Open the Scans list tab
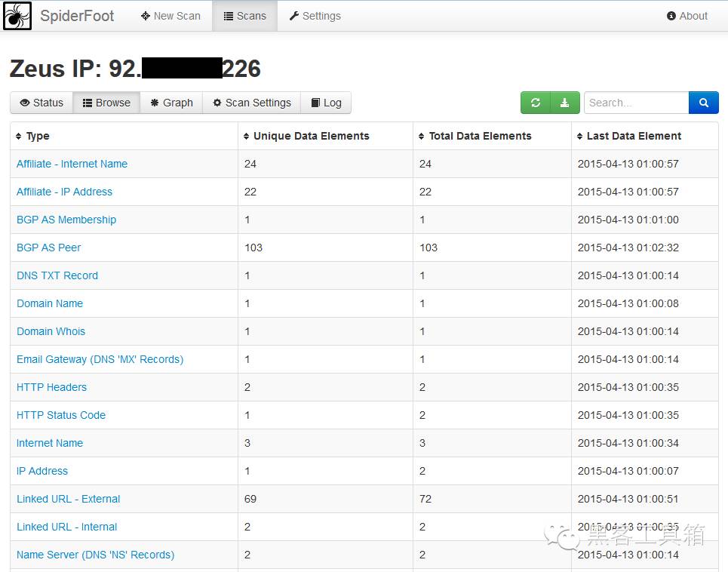Screen dimensions: 728x572 [x=244, y=16]
